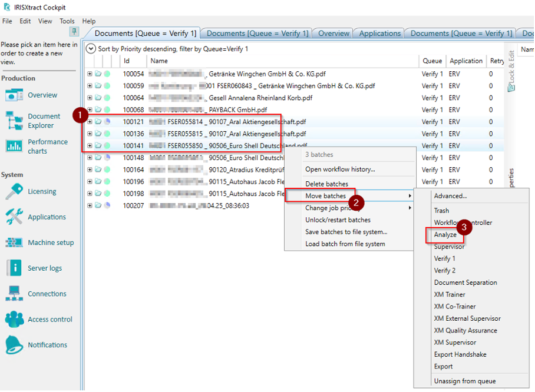Expand batch row 100054

(x=90, y=74)
